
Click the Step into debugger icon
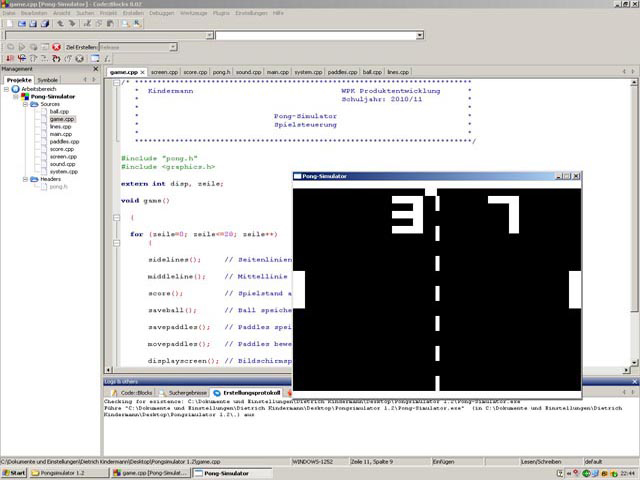pos(56,58)
